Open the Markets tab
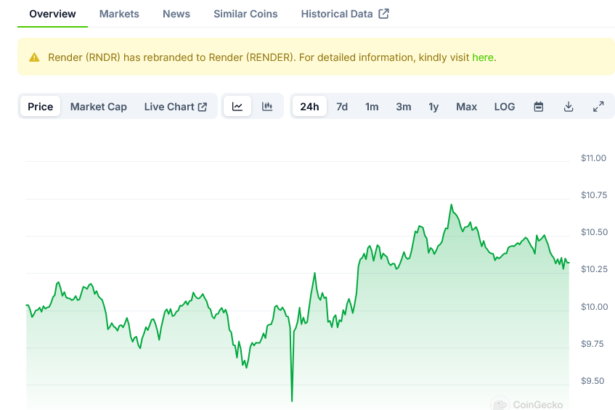Image resolution: width=615 pixels, height=410 pixels. coord(119,14)
